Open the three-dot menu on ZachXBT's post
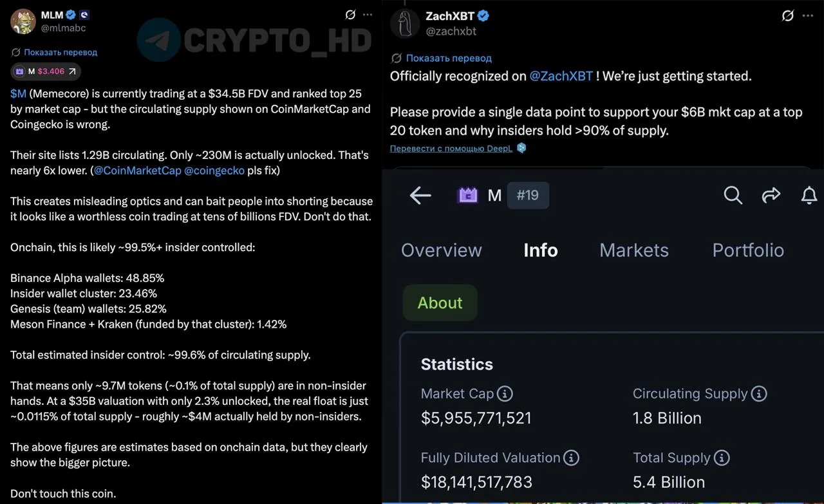Image resolution: width=824 pixels, height=504 pixels. pos(808,16)
